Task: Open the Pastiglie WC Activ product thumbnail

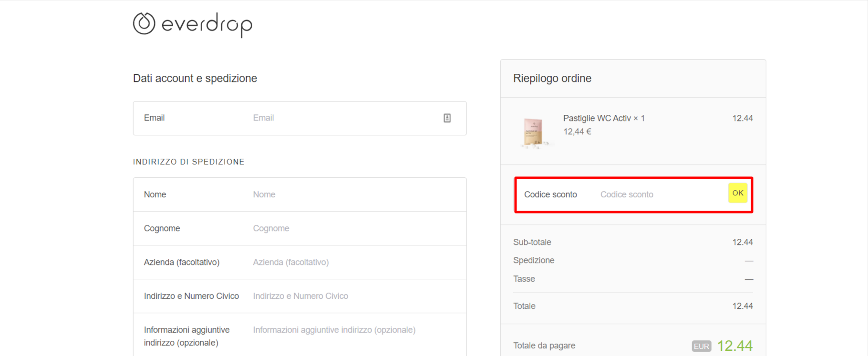Action: (x=534, y=132)
